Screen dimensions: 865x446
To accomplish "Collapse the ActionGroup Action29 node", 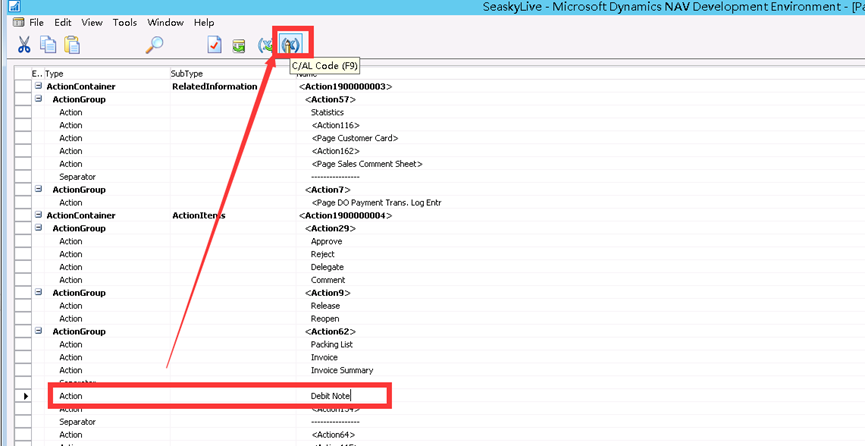I will pyautogui.click(x=38, y=227).
